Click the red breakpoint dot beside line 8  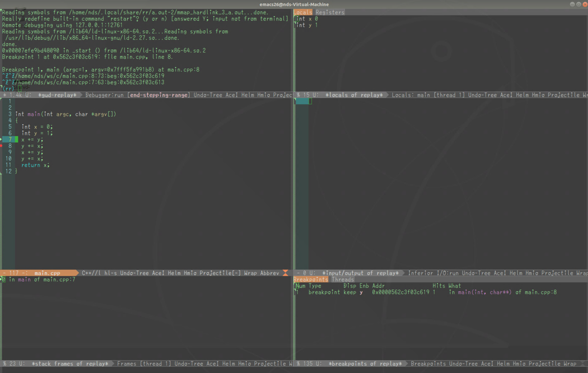click(x=1, y=146)
